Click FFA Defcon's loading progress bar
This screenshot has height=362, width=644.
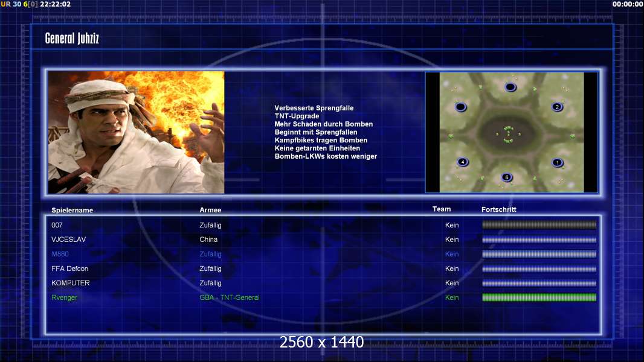pyautogui.click(x=539, y=269)
